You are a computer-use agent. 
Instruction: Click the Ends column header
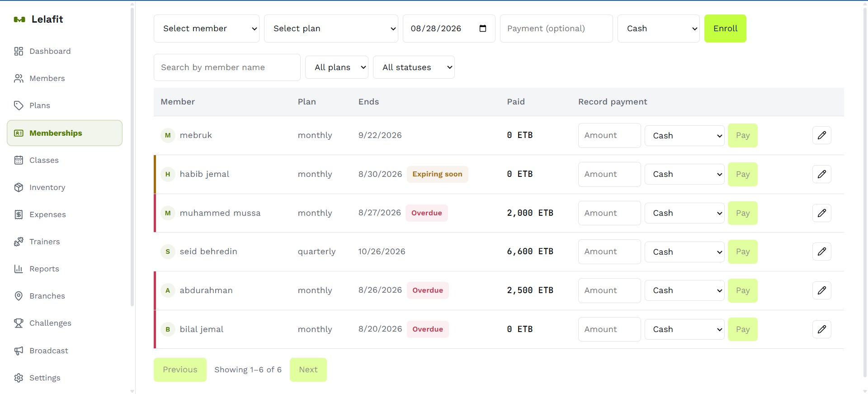pos(368,102)
